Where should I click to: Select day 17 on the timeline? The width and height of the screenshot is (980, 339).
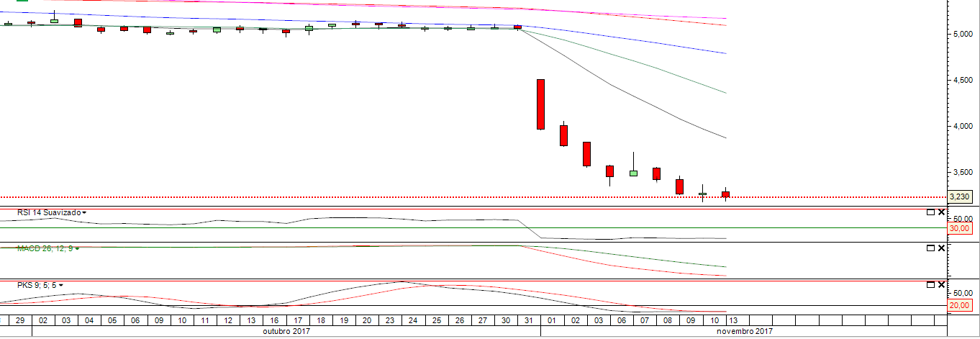[x=297, y=320]
